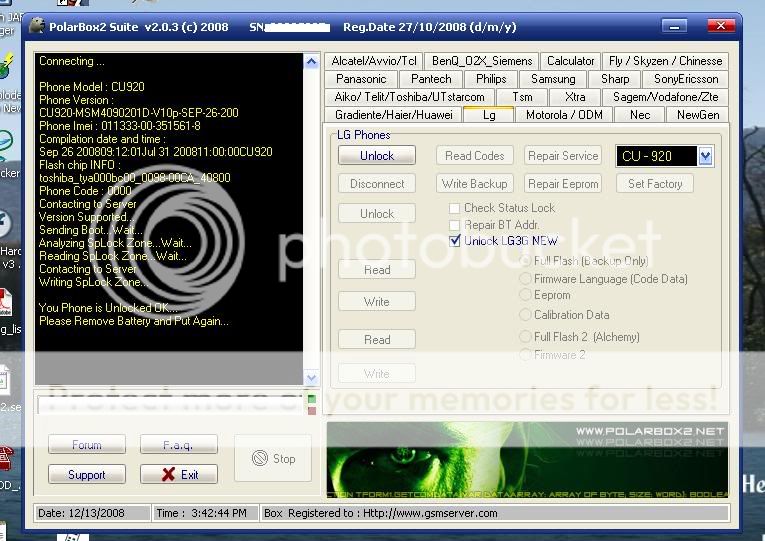Click log scrollbar down arrow

tap(311, 377)
